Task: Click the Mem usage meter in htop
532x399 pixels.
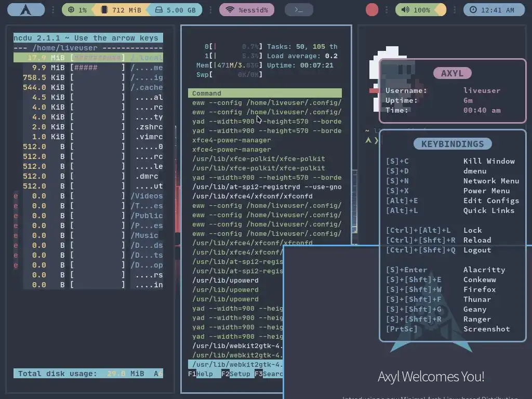Action: (229, 65)
